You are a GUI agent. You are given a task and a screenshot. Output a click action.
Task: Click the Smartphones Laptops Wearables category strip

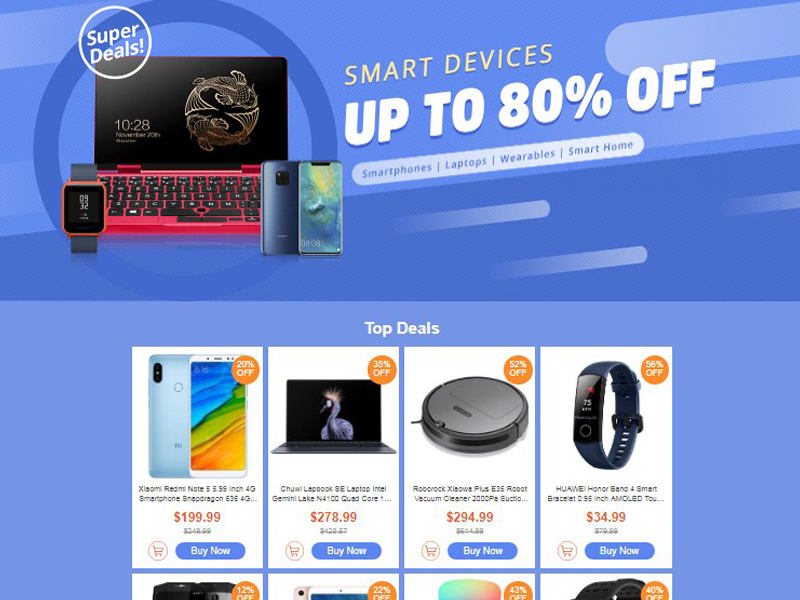pyautogui.click(x=498, y=159)
